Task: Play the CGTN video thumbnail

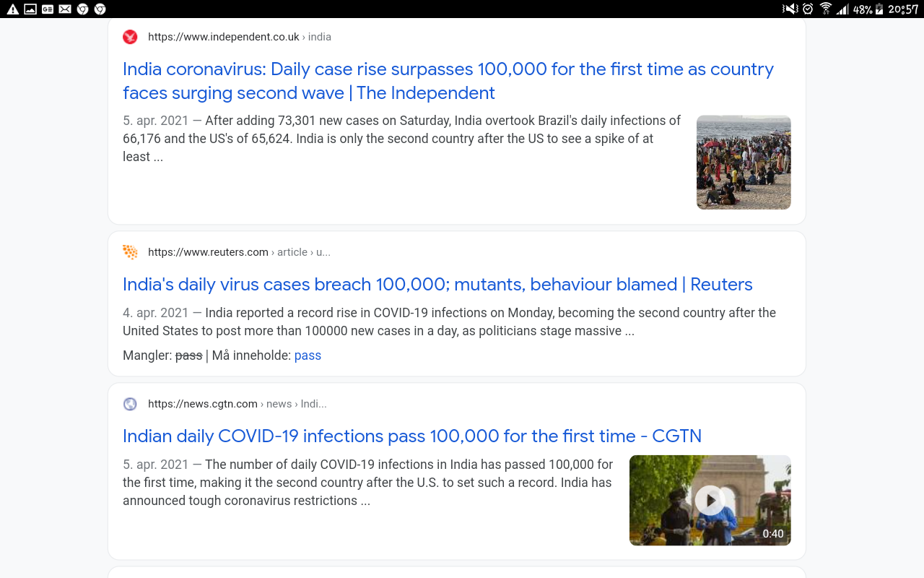Action: click(710, 500)
